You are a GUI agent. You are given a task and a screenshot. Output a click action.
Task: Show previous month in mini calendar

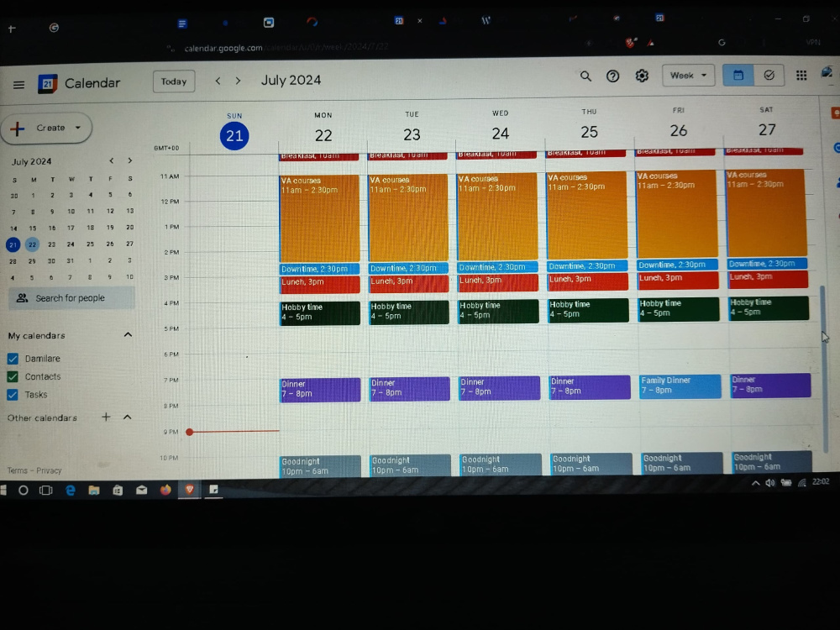point(112,160)
